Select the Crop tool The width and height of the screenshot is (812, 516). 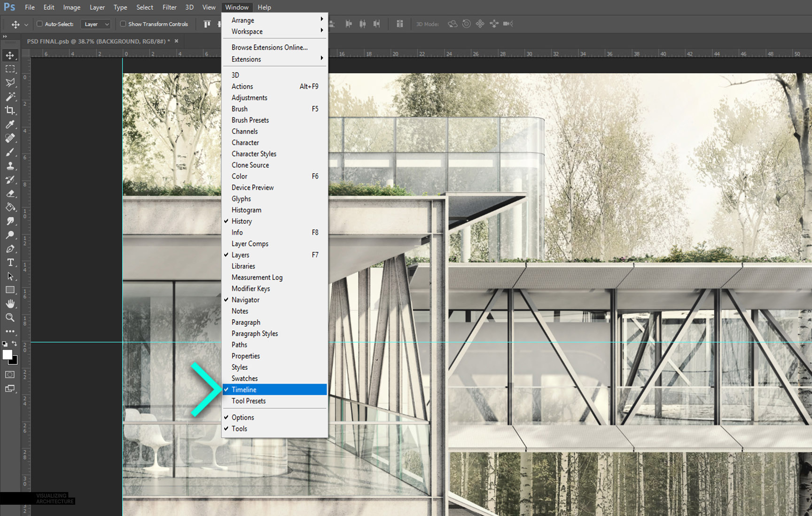[10, 110]
